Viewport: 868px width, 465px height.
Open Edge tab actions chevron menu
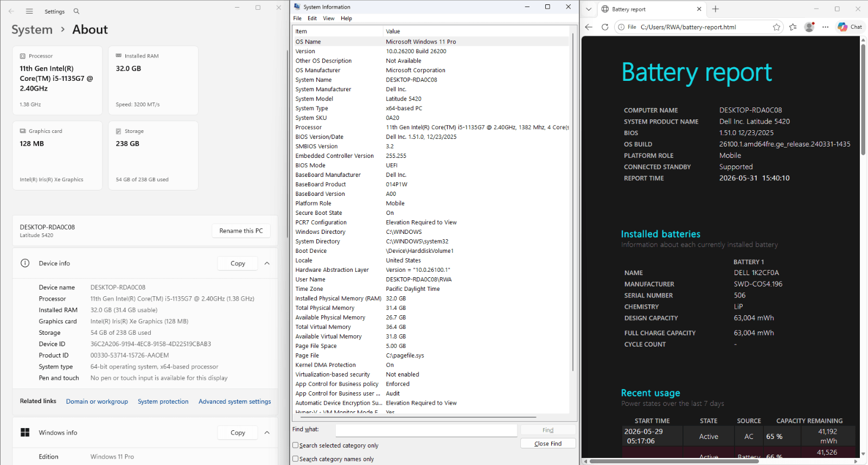pos(589,9)
